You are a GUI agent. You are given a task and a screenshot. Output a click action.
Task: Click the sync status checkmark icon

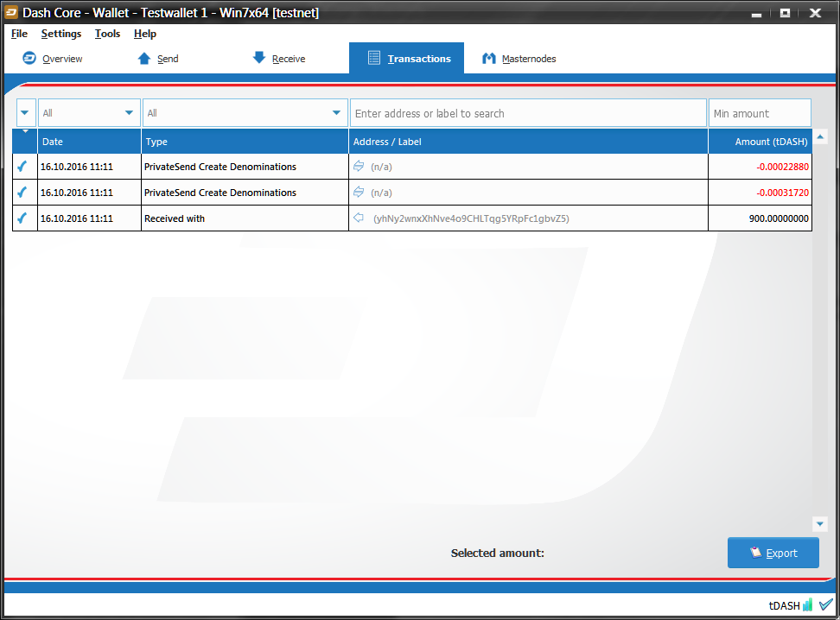pyautogui.click(x=825, y=604)
